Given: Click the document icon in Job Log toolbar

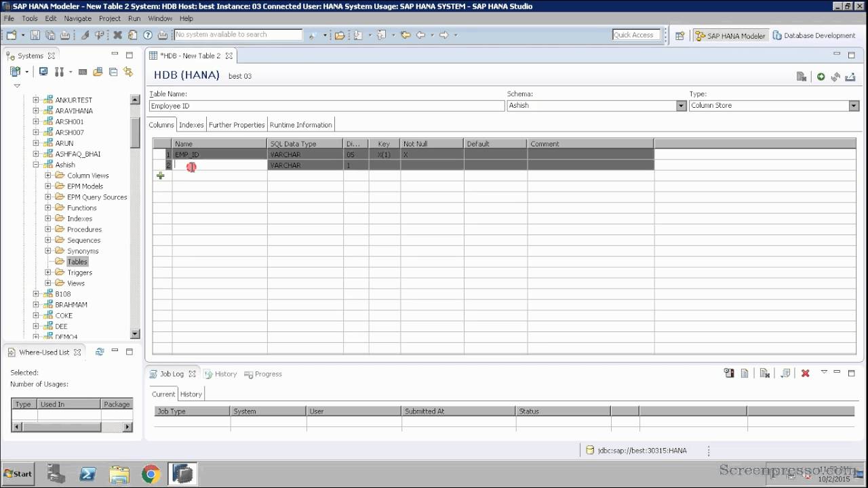Looking at the screenshot, I should [x=745, y=373].
